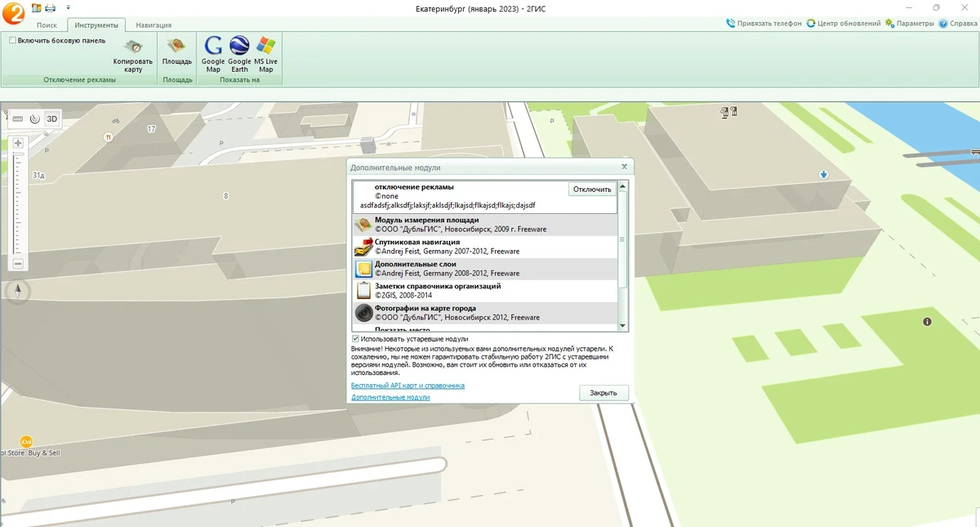980x527 pixels.
Task: Open the 2GIS orange application menu button
Action: pos(13,11)
